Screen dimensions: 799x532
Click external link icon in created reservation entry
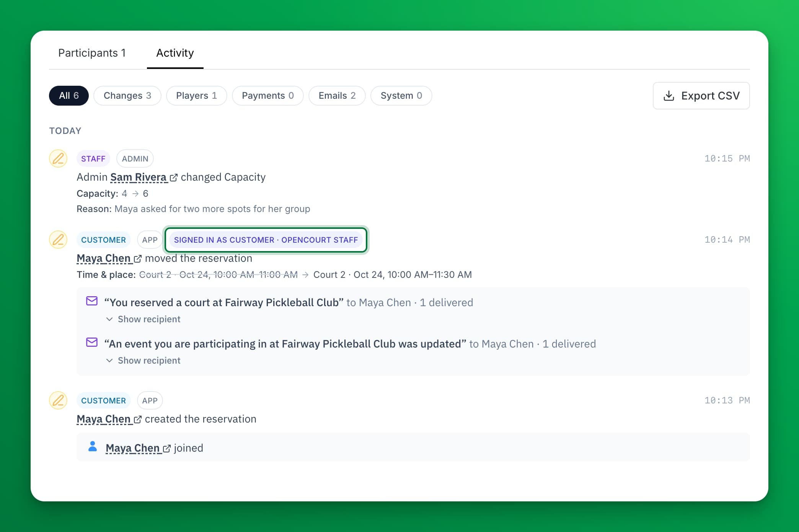(137, 419)
